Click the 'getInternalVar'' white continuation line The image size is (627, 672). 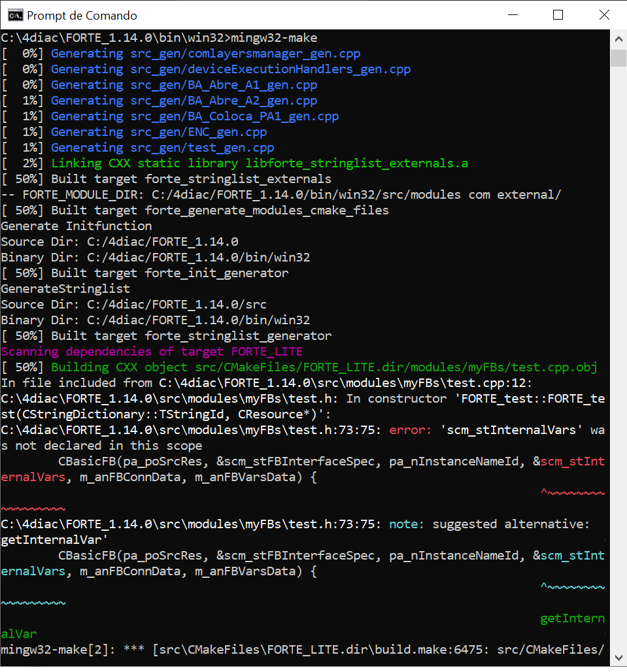(x=55, y=539)
